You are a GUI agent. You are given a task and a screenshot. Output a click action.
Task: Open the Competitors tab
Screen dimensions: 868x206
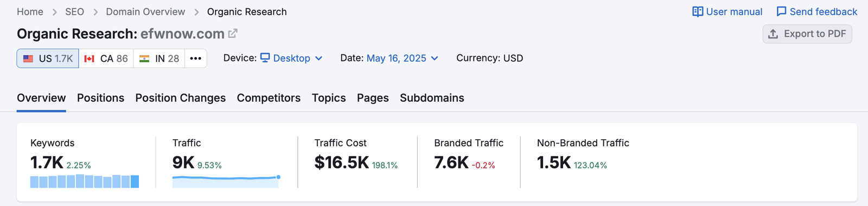point(269,98)
